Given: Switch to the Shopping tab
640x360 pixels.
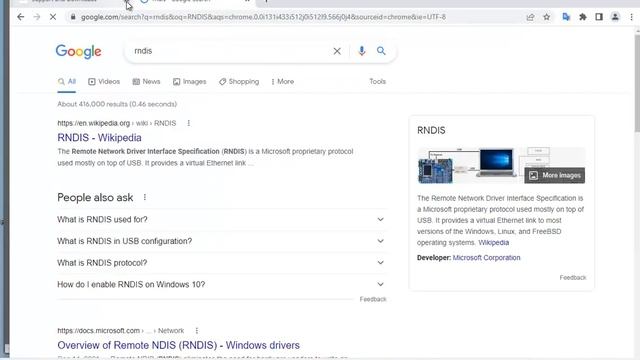Looking at the screenshot, I should tap(239, 82).
